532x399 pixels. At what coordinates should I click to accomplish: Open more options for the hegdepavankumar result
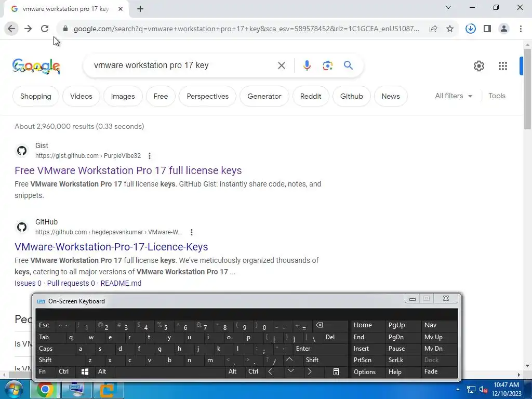pyautogui.click(x=192, y=232)
